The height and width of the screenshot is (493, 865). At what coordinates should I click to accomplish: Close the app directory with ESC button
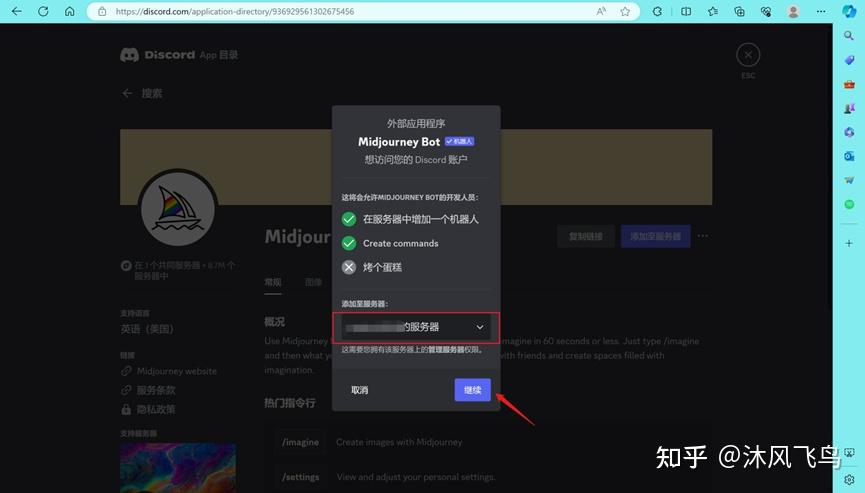point(748,55)
